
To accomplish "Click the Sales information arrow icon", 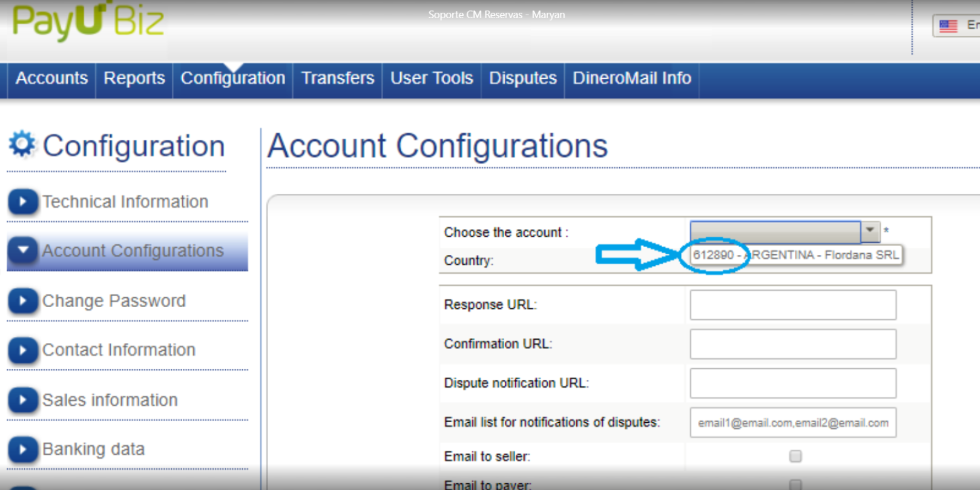I will 22,400.
